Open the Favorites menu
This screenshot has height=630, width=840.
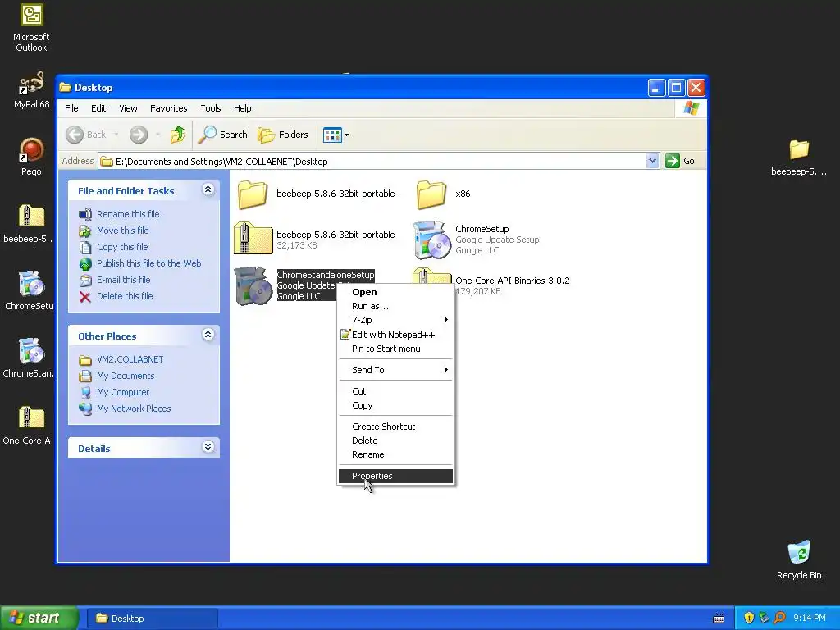169,108
